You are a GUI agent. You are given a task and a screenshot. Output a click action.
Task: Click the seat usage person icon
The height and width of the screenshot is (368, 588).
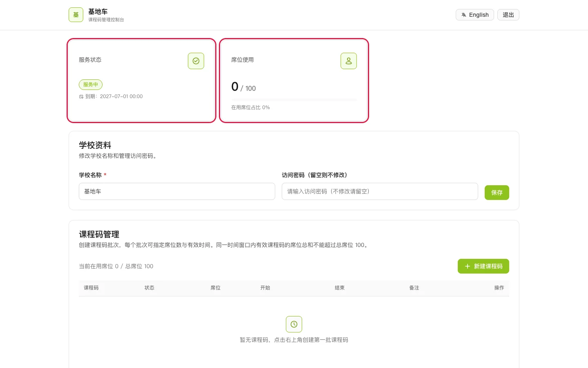coord(349,61)
